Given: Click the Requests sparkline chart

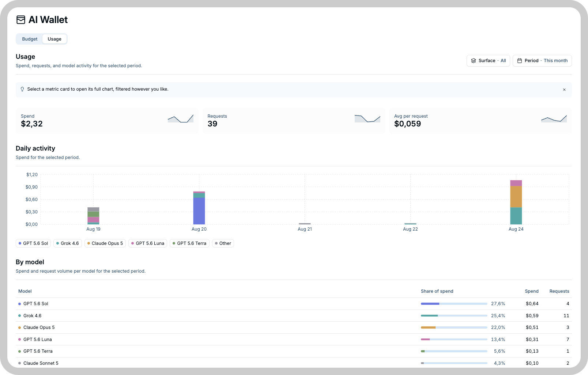Looking at the screenshot, I should pos(367,118).
